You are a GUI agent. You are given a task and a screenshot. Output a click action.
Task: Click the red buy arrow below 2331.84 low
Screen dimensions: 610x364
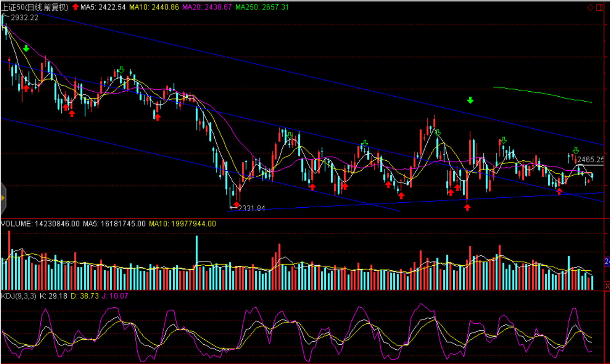tap(236, 204)
